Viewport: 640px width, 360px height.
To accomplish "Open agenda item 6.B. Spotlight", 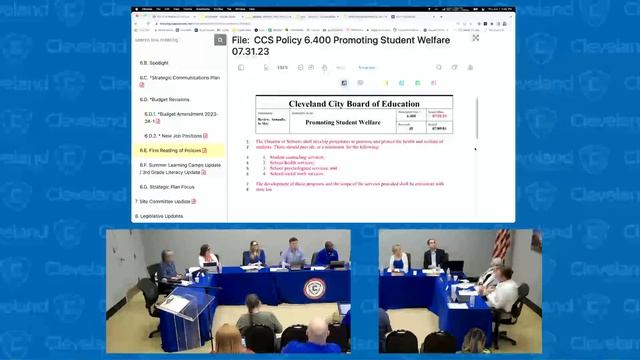I will pyautogui.click(x=154, y=63).
